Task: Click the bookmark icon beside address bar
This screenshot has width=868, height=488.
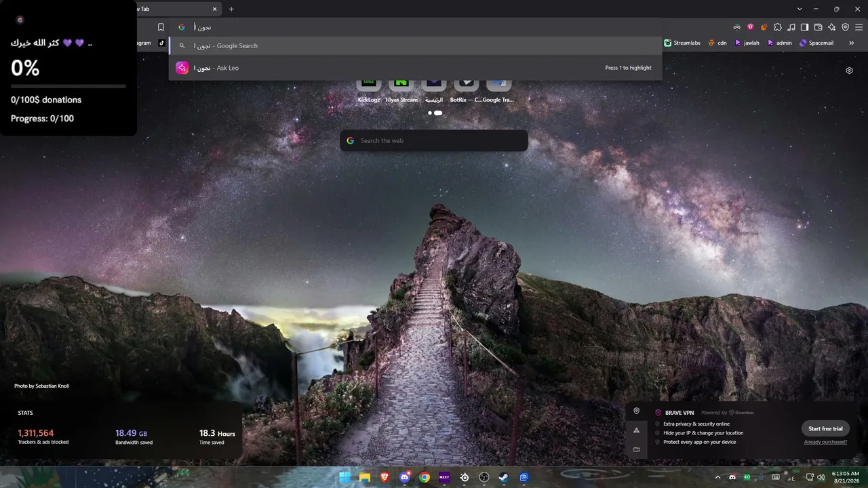Action: point(161,27)
